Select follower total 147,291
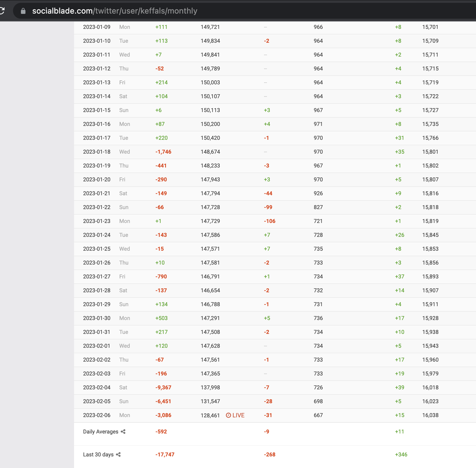476x468 pixels. click(210, 318)
